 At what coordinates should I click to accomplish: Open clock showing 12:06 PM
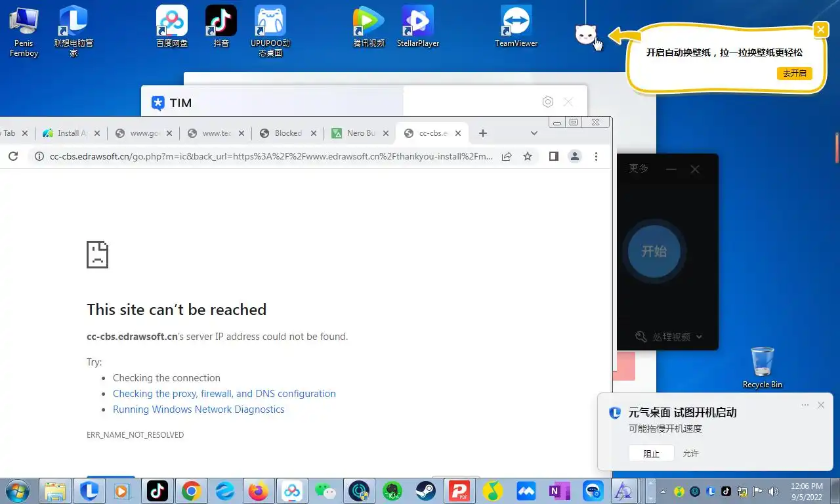807,491
